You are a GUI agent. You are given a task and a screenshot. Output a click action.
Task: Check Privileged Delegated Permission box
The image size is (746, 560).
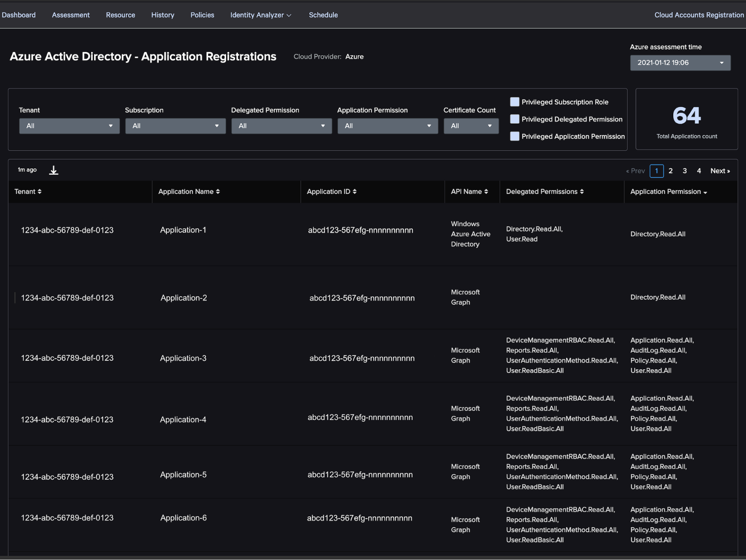point(515,119)
